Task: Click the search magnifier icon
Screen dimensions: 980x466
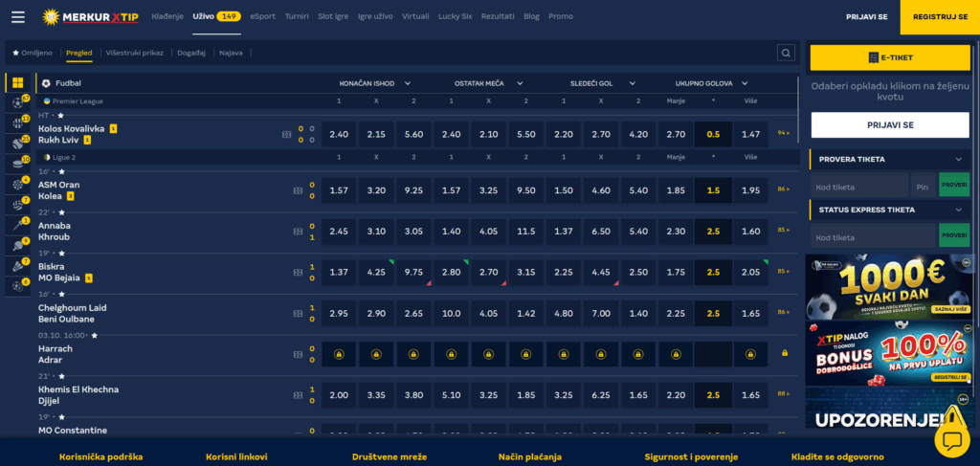Action: (x=785, y=54)
